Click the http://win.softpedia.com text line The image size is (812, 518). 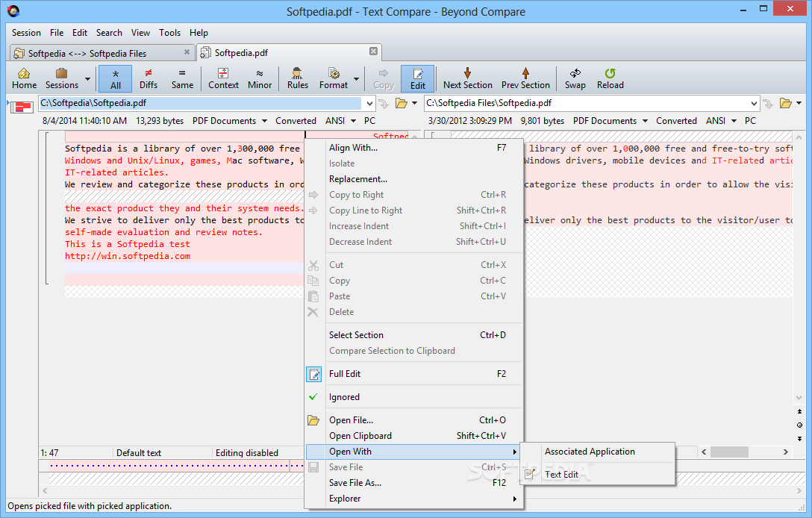[x=128, y=257]
